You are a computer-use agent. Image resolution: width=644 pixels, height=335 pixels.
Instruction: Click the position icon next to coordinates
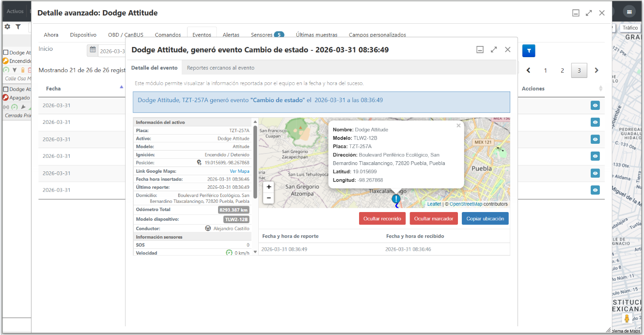(x=199, y=163)
